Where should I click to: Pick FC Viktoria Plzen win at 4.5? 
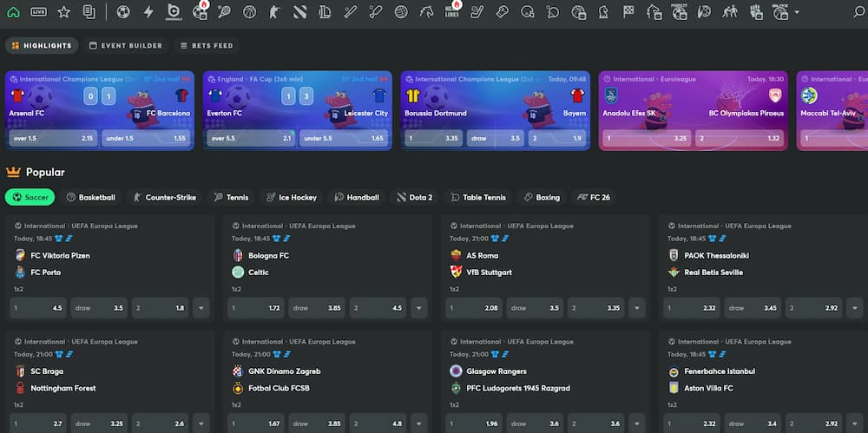point(38,308)
